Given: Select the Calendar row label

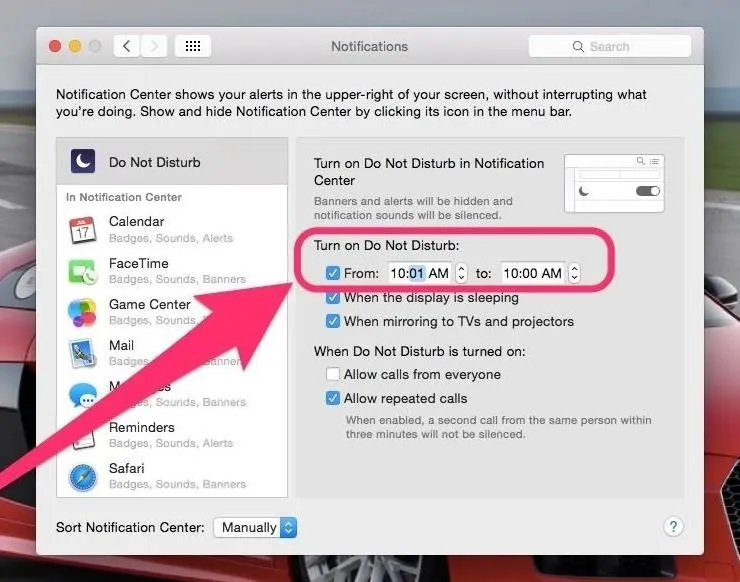Looking at the screenshot, I should [136, 221].
